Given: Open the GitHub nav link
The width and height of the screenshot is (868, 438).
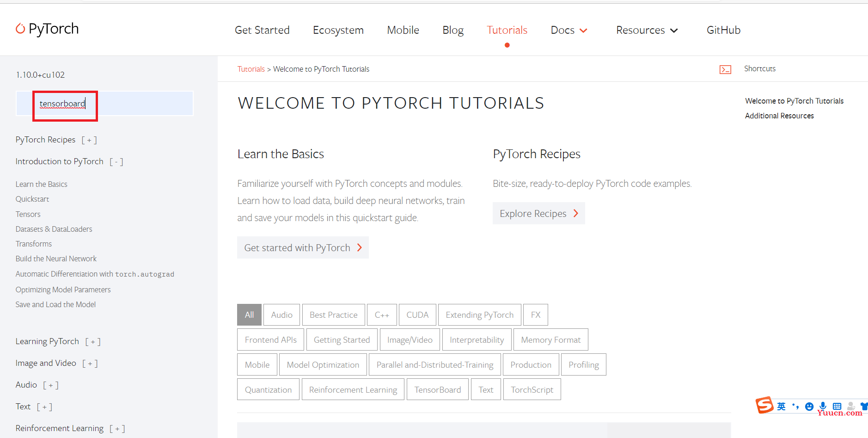Looking at the screenshot, I should tap(723, 30).
